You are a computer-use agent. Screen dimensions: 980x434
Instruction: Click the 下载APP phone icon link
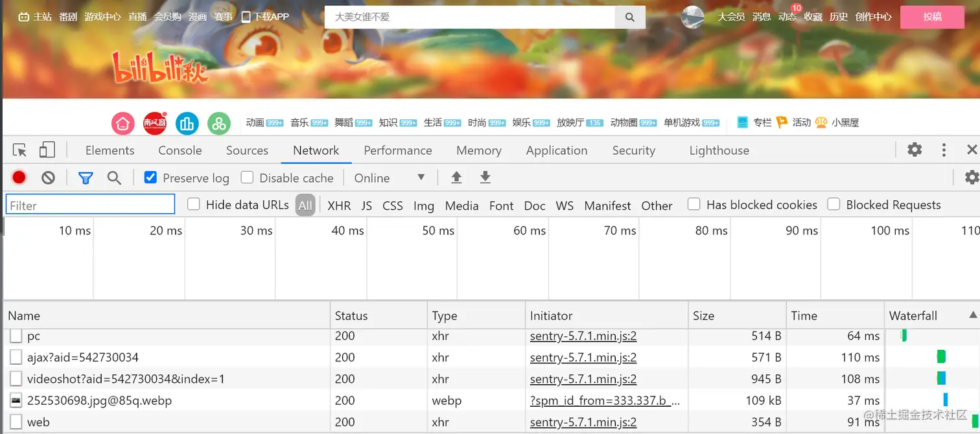click(x=264, y=17)
